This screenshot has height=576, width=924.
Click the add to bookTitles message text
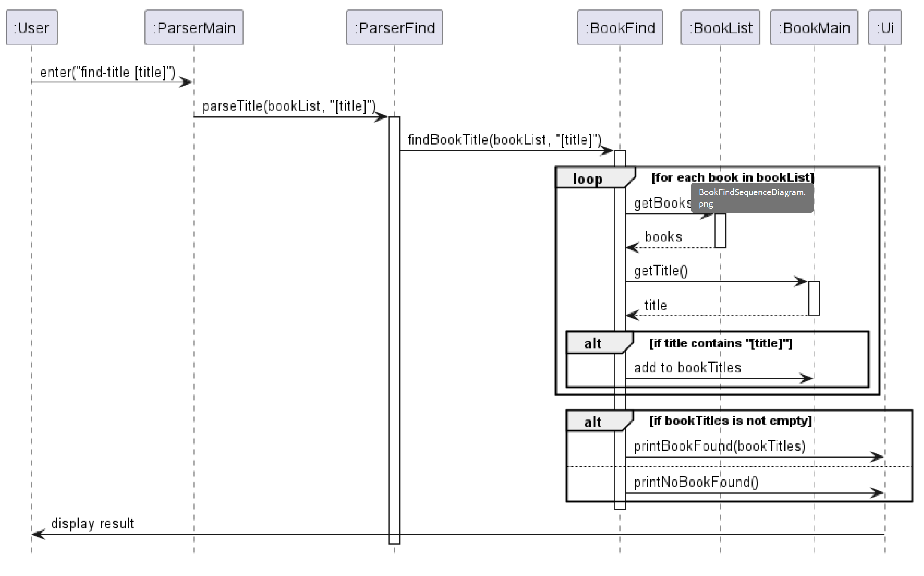(x=687, y=368)
